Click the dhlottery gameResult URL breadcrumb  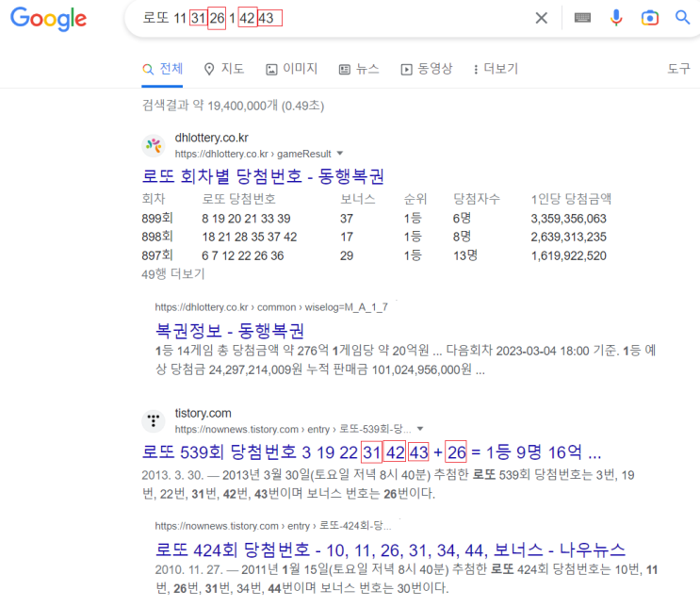253,154
